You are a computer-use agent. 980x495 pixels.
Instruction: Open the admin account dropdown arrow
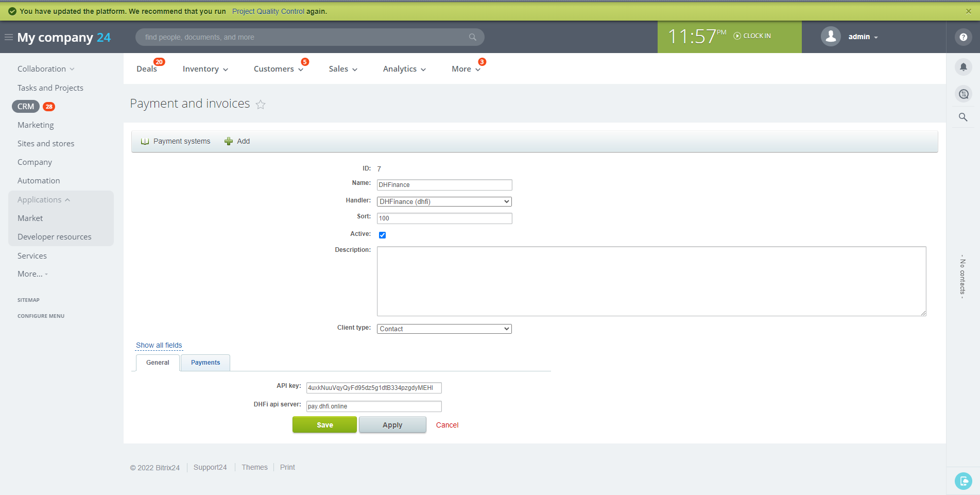click(875, 37)
